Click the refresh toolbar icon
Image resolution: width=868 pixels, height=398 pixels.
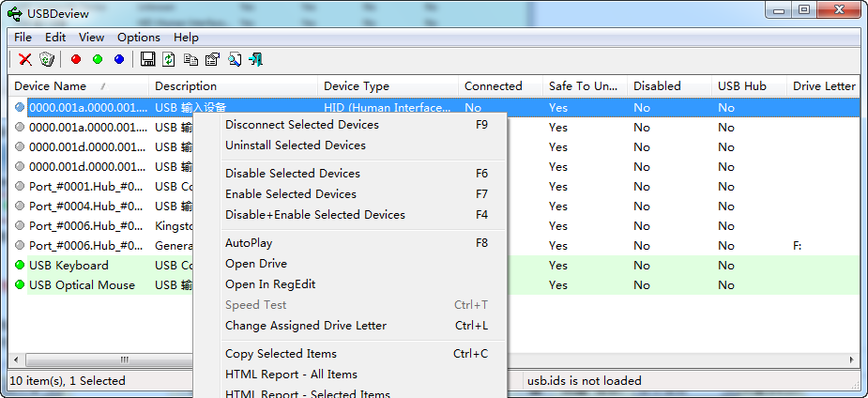pos(169,60)
